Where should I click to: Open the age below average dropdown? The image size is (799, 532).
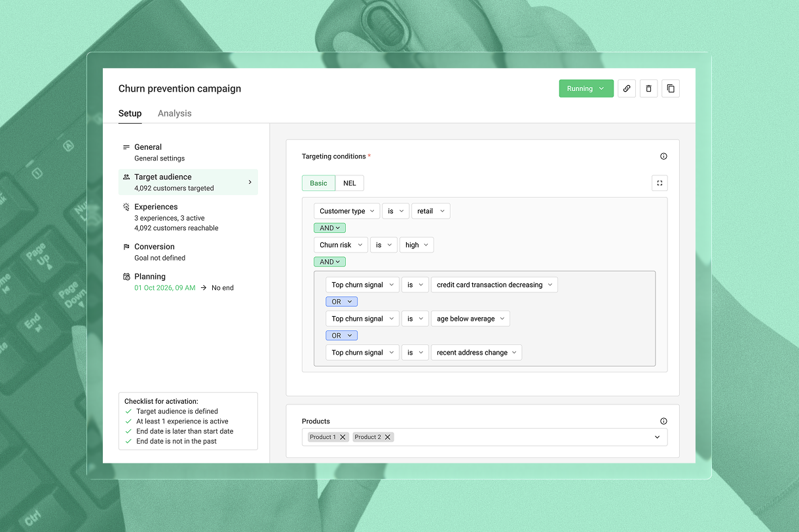tap(470, 319)
